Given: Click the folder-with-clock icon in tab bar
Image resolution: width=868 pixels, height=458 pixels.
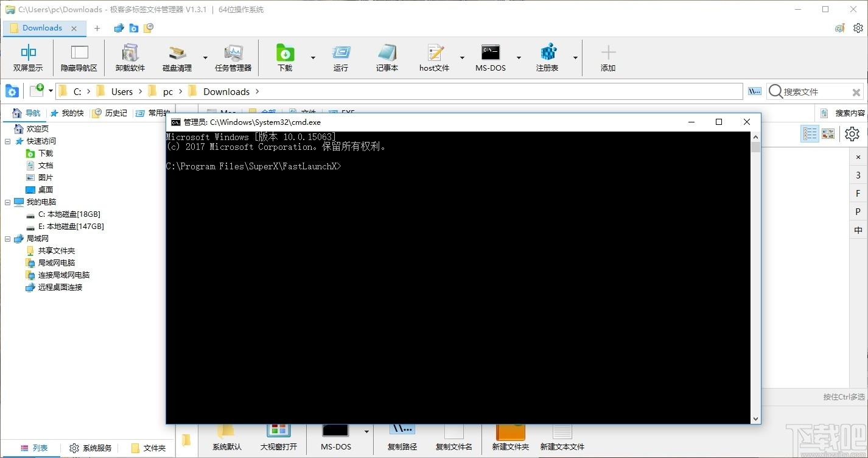Looking at the screenshot, I should pos(148,28).
